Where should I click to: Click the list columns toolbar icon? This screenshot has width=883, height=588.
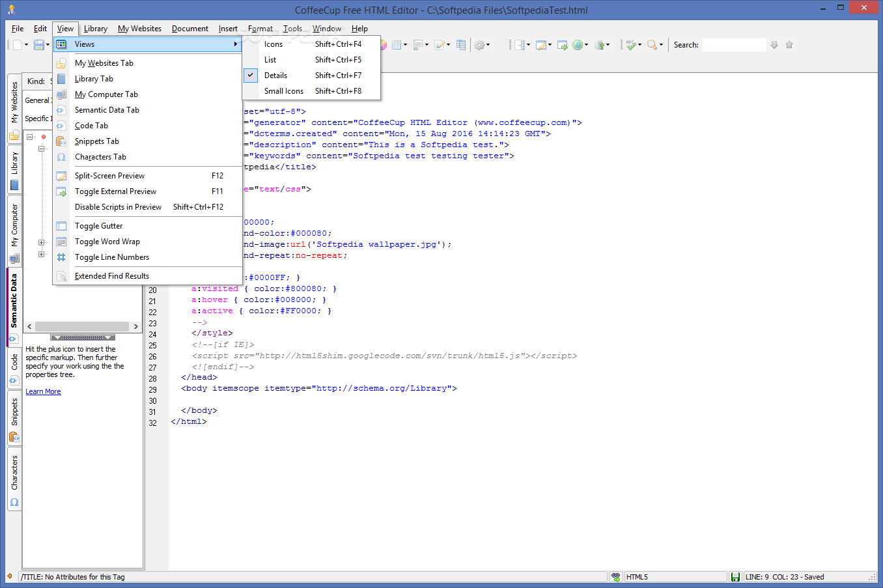[x=461, y=45]
